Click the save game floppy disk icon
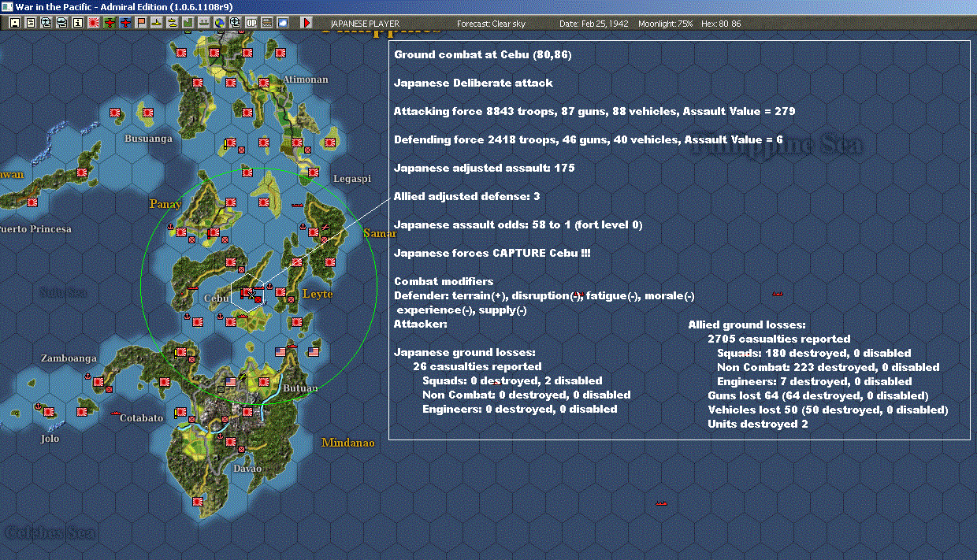The image size is (977, 560). [x=15, y=23]
